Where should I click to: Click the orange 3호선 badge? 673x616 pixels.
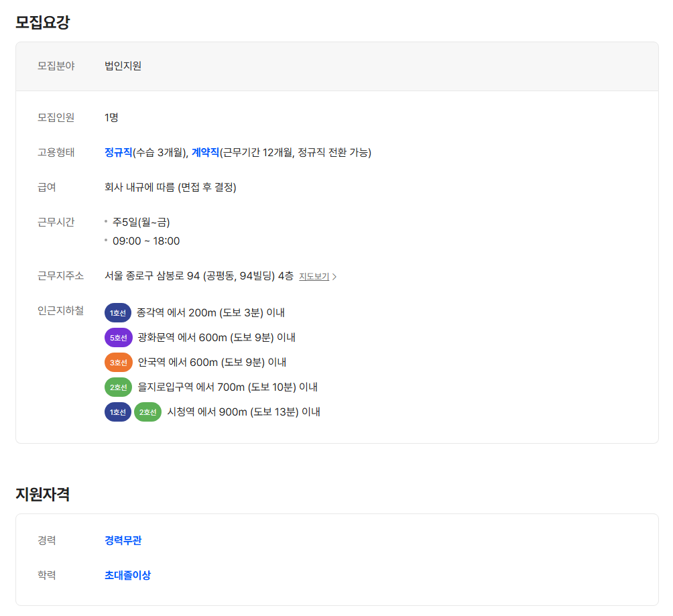coord(119,363)
